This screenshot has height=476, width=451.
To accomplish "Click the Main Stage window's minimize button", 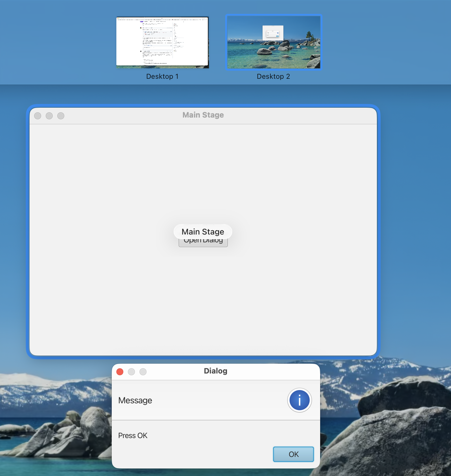I will [49, 116].
